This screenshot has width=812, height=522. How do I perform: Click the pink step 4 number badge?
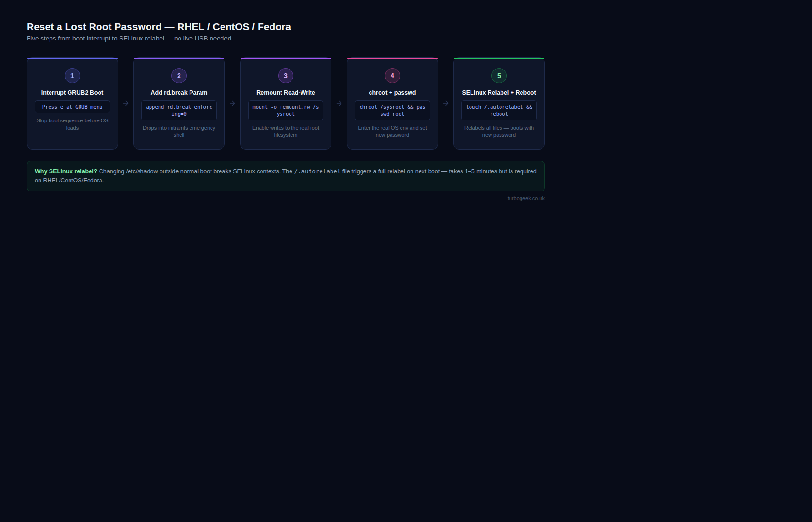point(392,76)
